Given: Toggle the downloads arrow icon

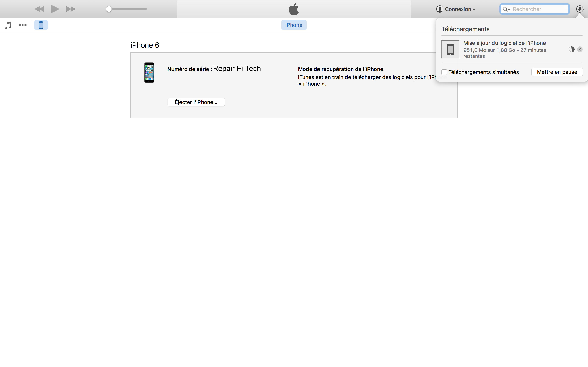Looking at the screenshot, I should click(x=579, y=9).
